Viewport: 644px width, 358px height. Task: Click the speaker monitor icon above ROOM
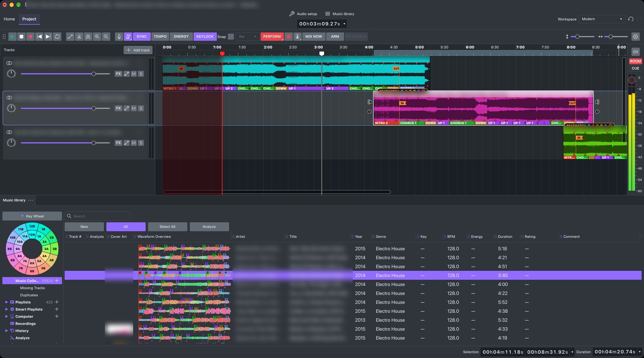[x=635, y=52]
